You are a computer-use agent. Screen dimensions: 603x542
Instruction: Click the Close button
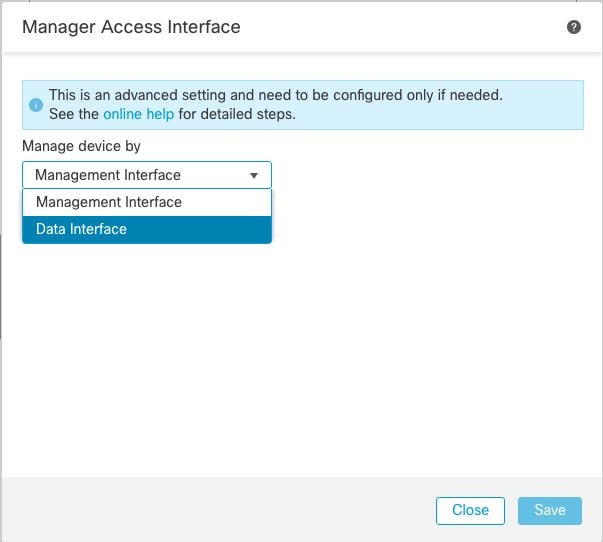click(470, 510)
